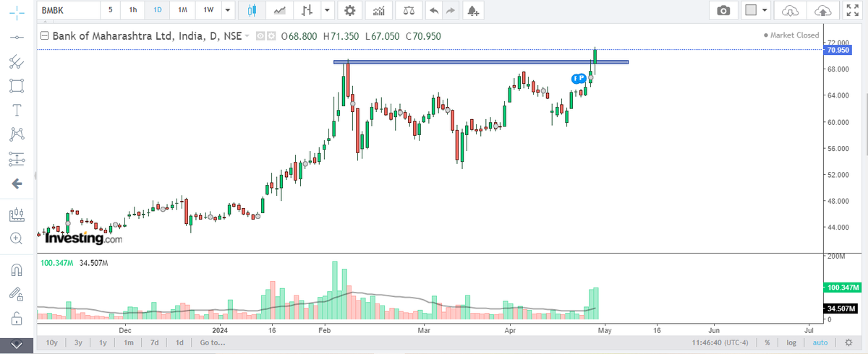This screenshot has height=354, width=868.
Task: Select the XABCD pattern tool
Action: click(x=17, y=134)
